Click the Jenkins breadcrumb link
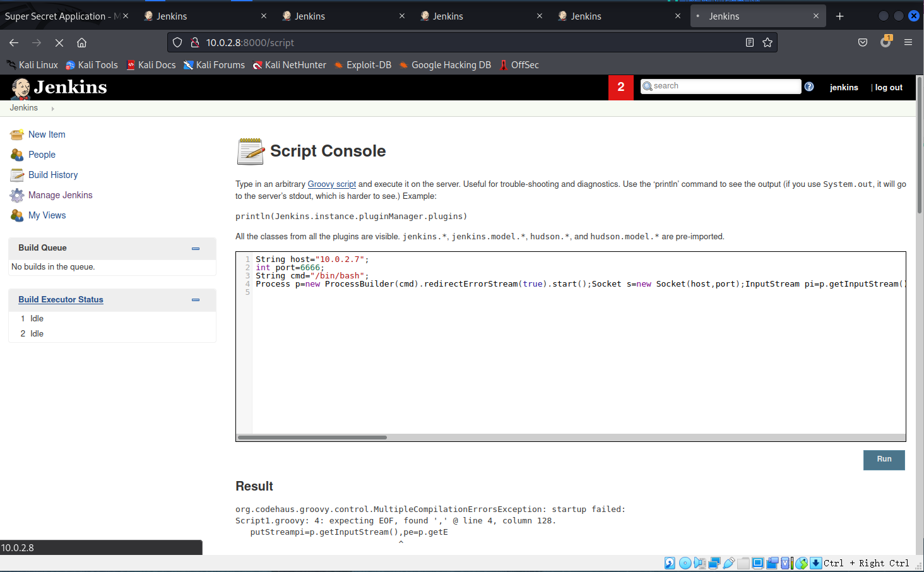Image resolution: width=924 pixels, height=572 pixels. click(x=24, y=108)
